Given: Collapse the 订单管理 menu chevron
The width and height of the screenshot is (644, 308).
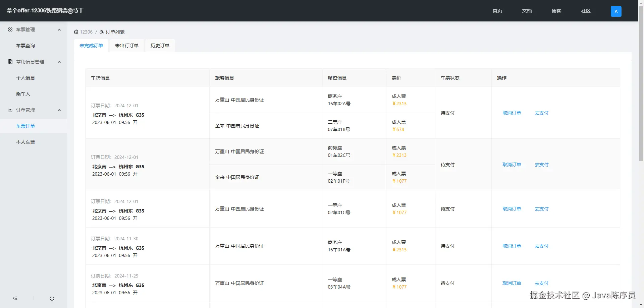Looking at the screenshot, I should 59,110.
